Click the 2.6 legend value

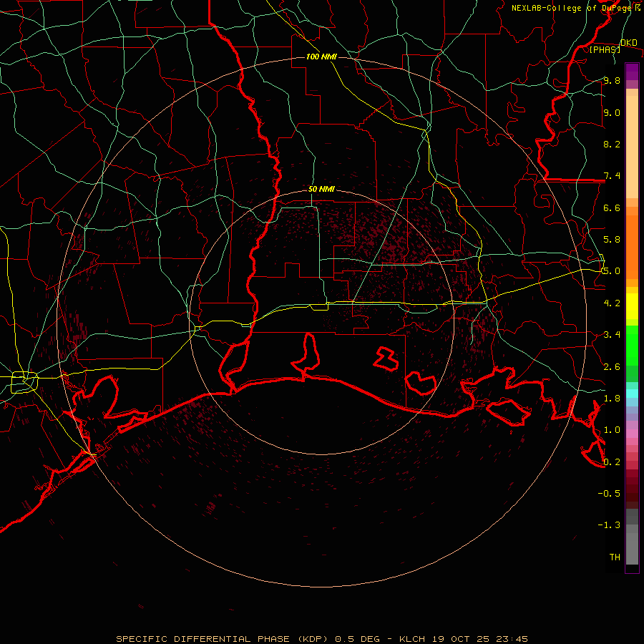point(612,367)
